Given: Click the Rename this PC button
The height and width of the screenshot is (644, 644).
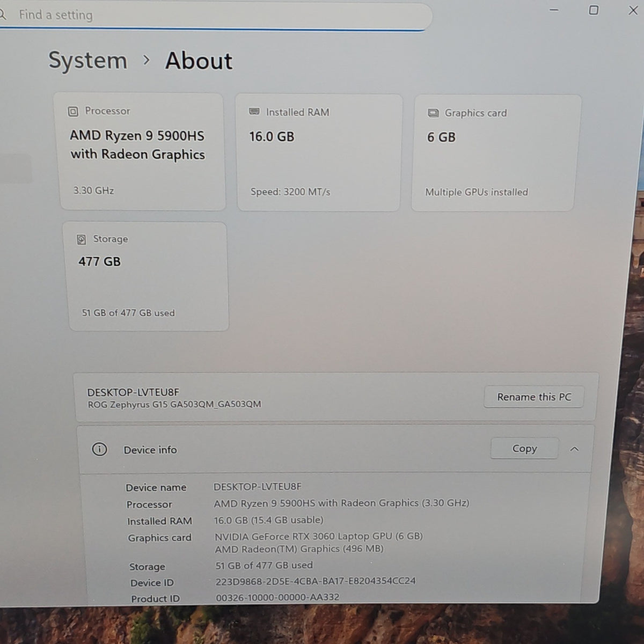Looking at the screenshot, I should 534,397.
